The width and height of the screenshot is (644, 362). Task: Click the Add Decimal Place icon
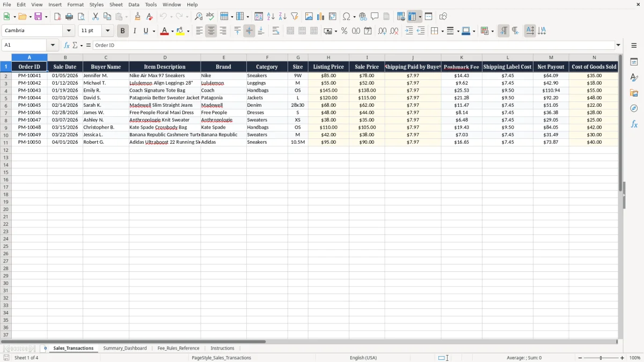pos(382,31)
